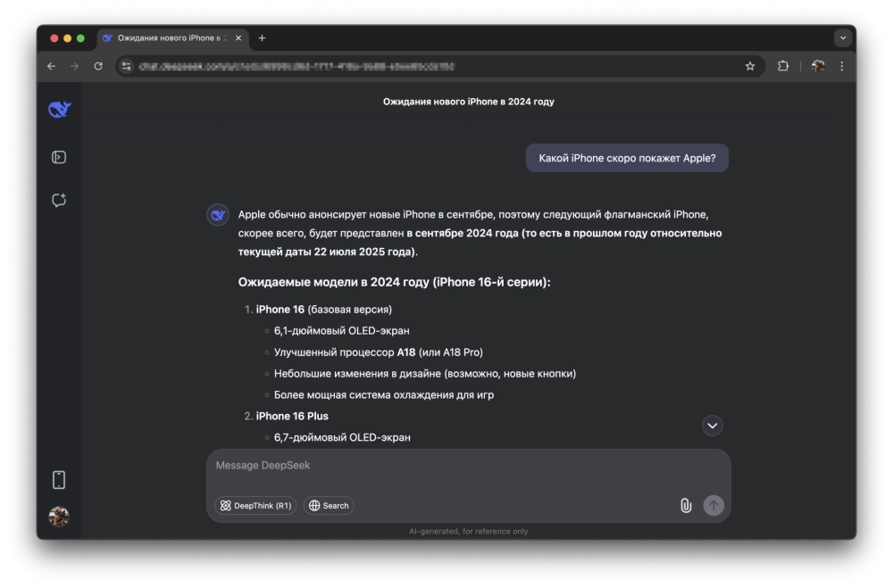Start a new chat via sidebar icon
The width and height of the screenshot is (893, 588).
59,200
